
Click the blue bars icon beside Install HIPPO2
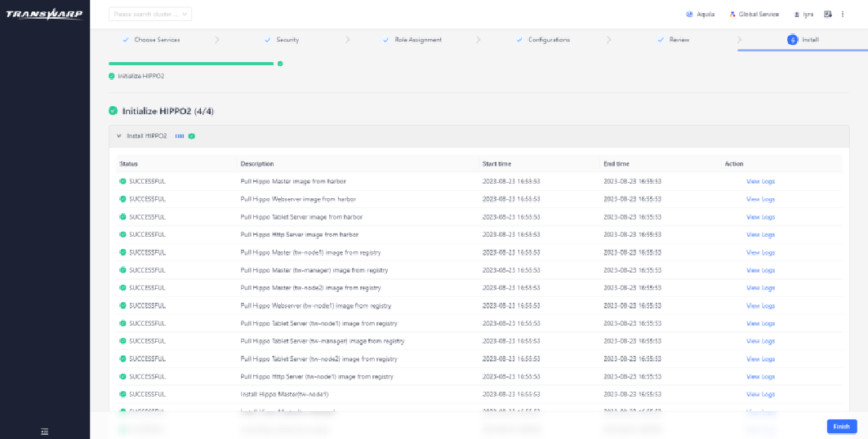180,136
